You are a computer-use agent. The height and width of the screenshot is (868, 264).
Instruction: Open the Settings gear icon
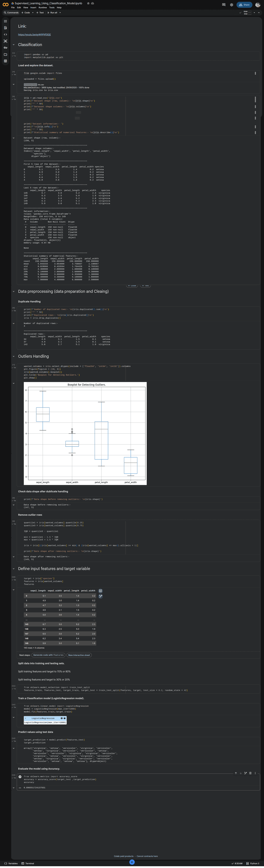[x=231, y=5]
